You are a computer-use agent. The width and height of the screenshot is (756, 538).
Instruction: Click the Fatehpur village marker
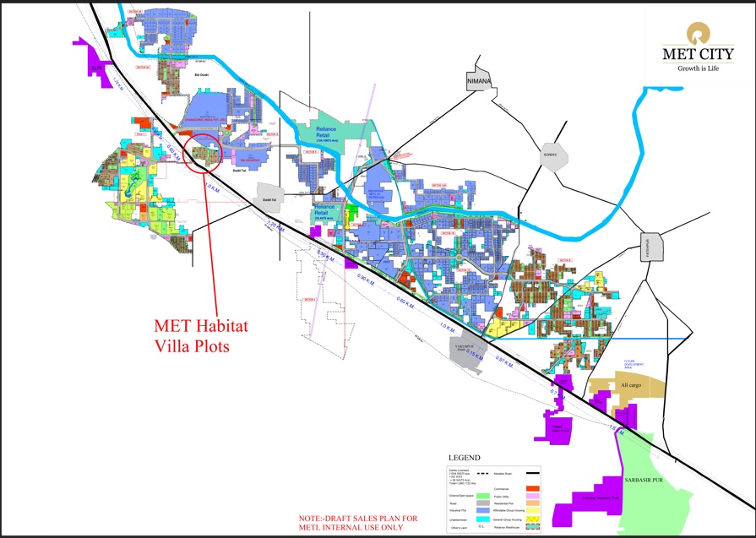pyautogui.click(x=651, y=247)
